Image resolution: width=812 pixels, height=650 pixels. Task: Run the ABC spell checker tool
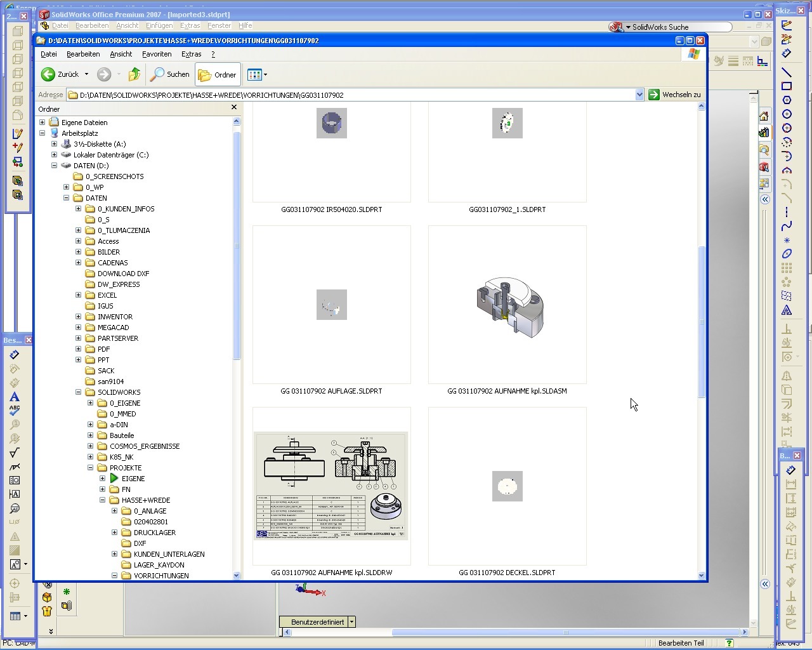15,411
